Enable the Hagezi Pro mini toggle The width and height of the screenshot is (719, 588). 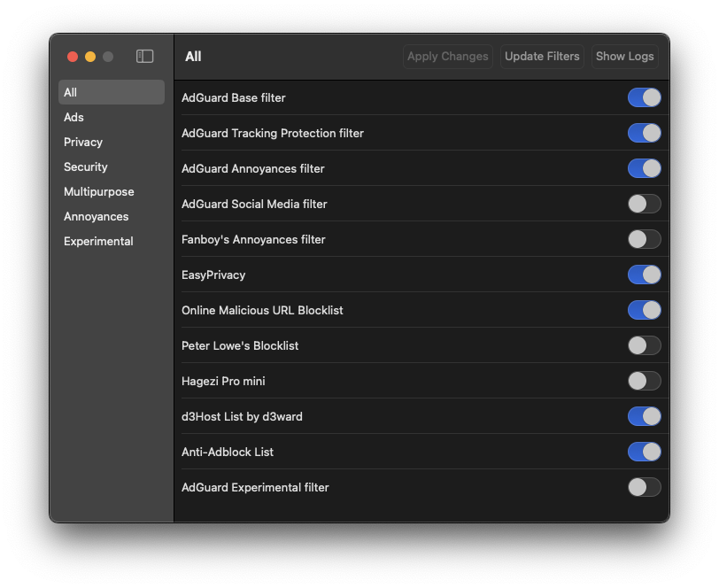[645, 381]
